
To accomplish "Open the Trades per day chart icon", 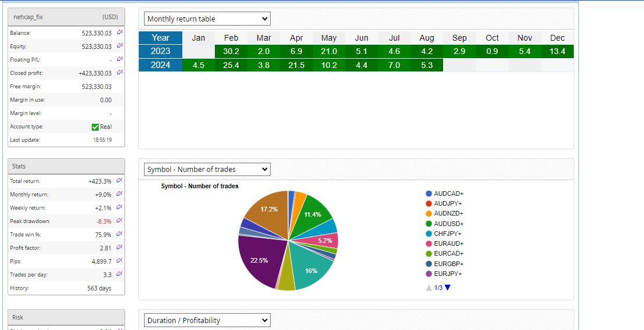I will [120, 275].
